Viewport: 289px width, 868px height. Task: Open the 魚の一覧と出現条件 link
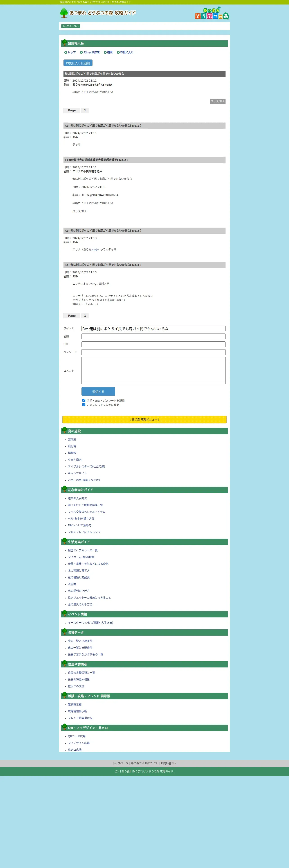[80, 648]
